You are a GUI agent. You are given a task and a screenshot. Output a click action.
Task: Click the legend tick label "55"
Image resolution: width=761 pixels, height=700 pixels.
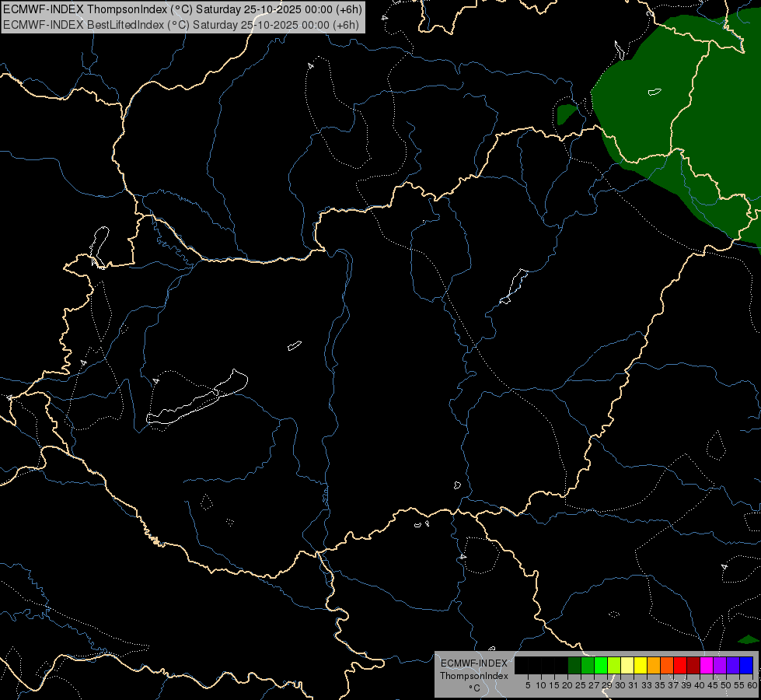pyautogui.click(x=739, y=685)
